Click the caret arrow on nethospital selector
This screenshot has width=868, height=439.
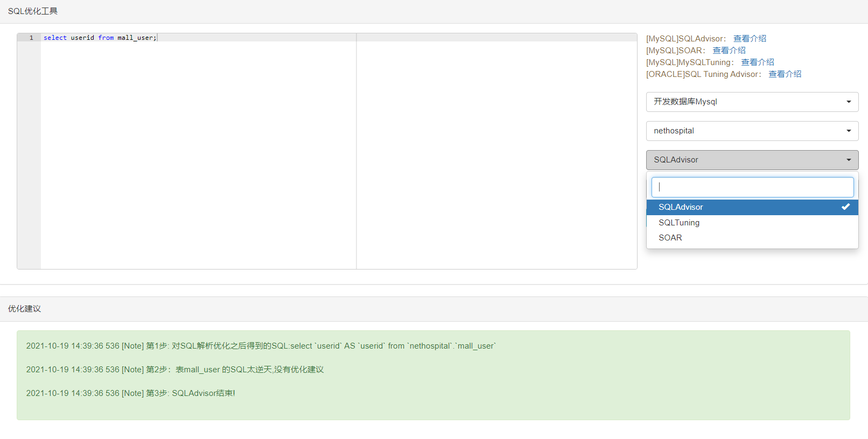(x=849, y=131)
